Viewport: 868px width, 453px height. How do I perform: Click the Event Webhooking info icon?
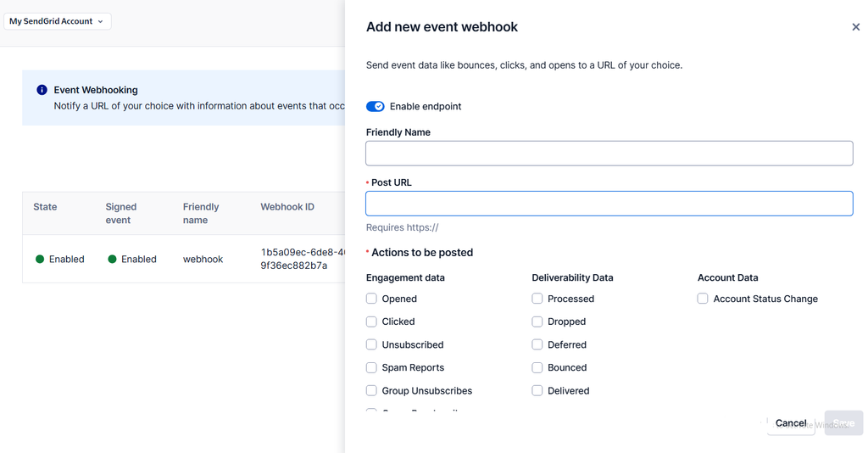point(42,90)
